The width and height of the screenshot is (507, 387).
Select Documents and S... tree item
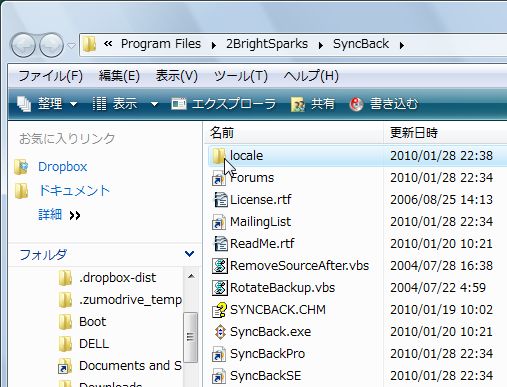click(x=130, y=366)
